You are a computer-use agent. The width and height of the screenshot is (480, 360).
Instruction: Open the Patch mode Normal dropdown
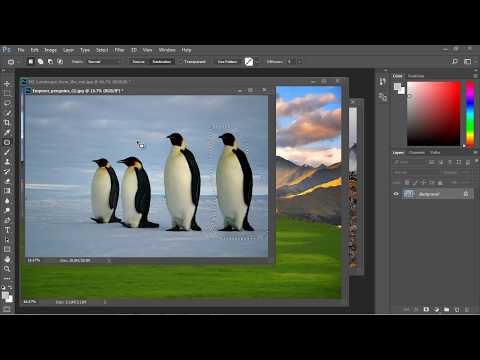point(104,62)
